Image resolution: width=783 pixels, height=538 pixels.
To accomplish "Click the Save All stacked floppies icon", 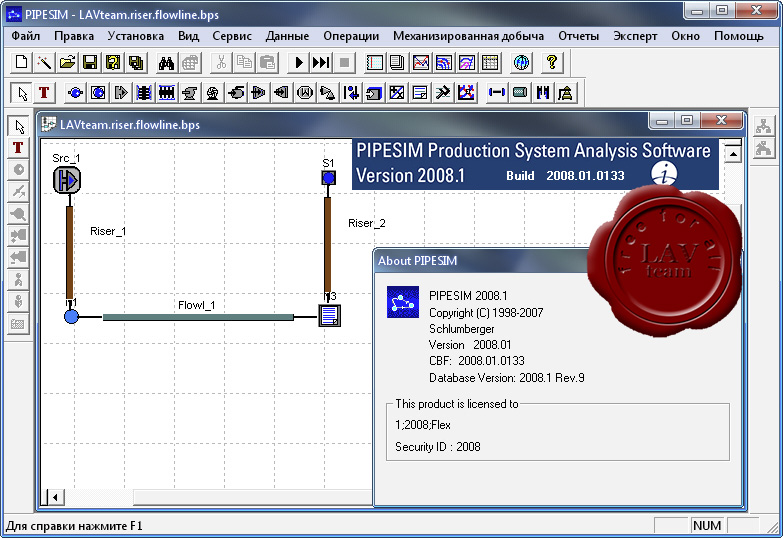I will point(136,62).
